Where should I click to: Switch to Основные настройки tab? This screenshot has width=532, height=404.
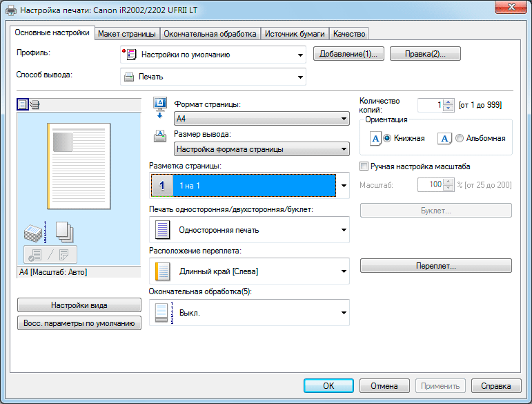point(52,32)
